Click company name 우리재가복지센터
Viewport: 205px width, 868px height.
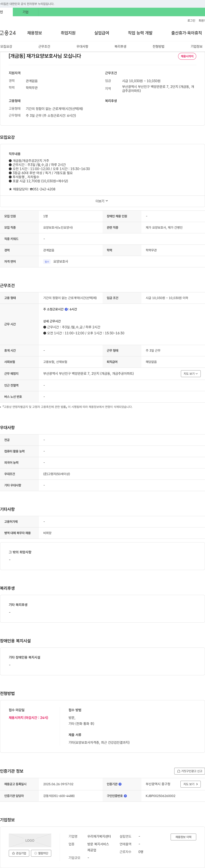(x=99, y=836)
